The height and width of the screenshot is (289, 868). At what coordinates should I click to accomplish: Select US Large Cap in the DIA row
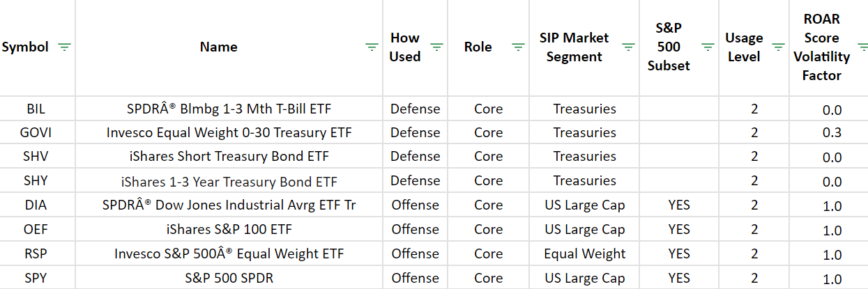[x=585, y=205]
